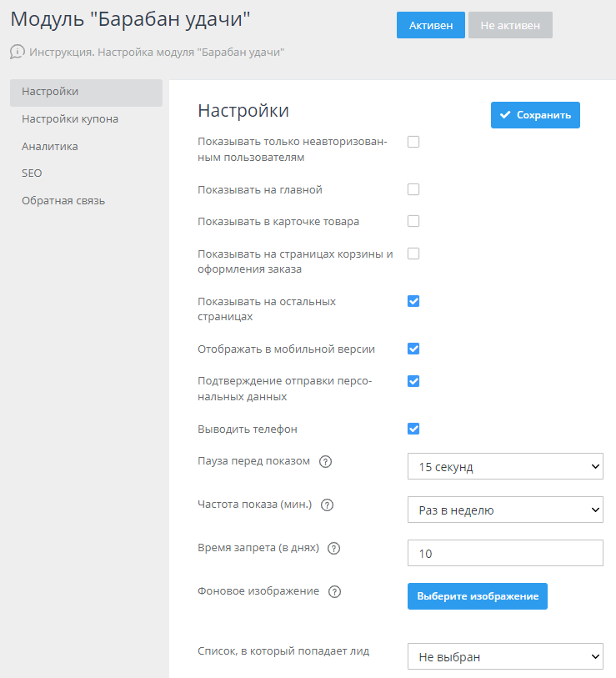The image size is (616, 678).
Task: Switch to 'Аналитика' sidebar section
Action: [50, 146]
